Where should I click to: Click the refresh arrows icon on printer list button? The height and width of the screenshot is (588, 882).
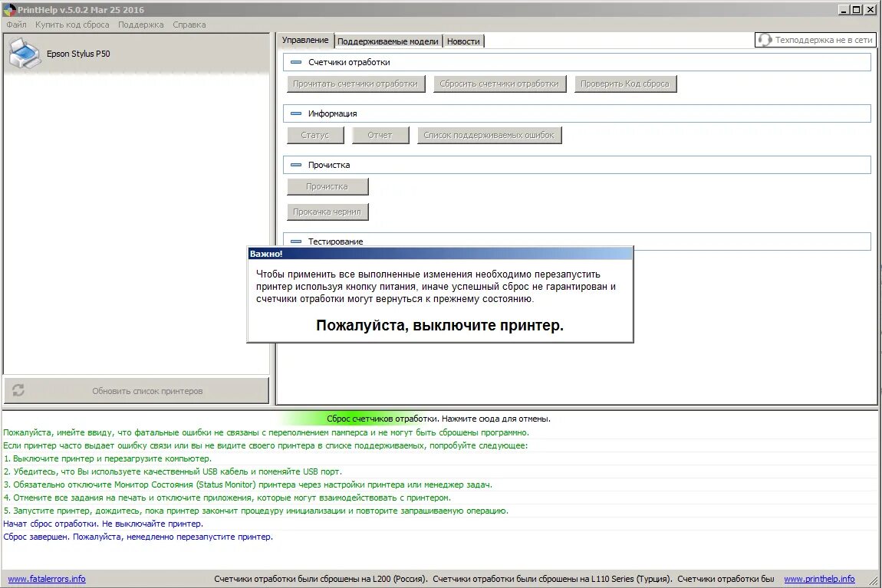pyautogui.click(x=18, y=390)
